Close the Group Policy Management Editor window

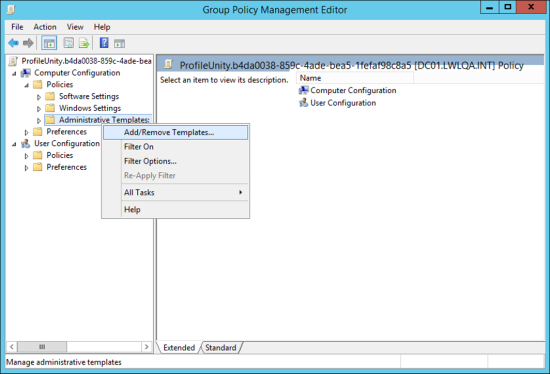[x=531, y=7]
